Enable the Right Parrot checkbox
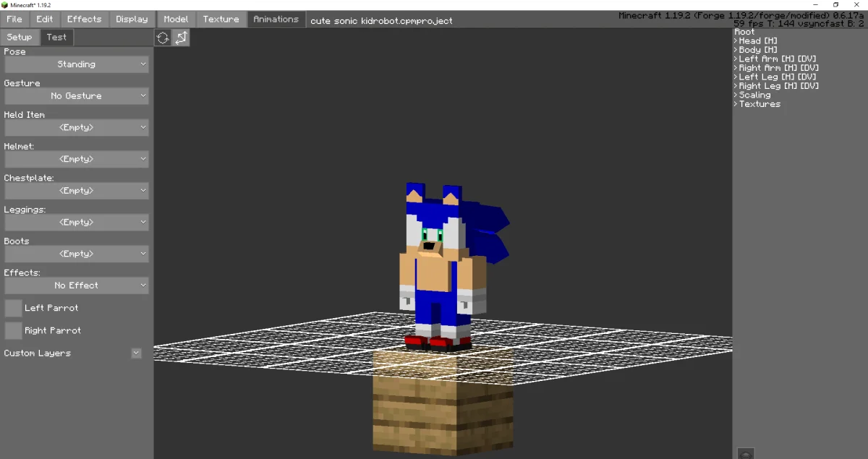Viewport: 868px width, 459px height. tap(13, 330)
